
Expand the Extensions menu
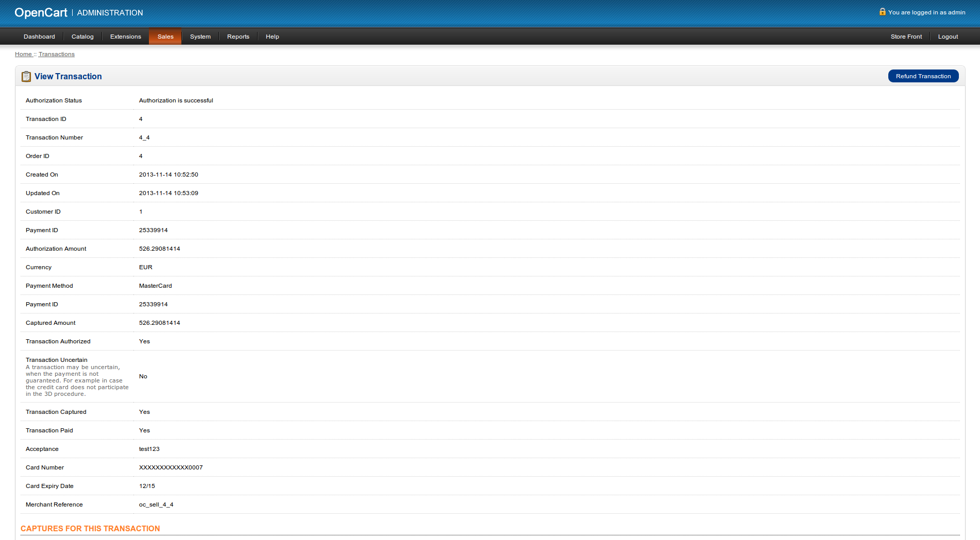click(x=125, y=37)
